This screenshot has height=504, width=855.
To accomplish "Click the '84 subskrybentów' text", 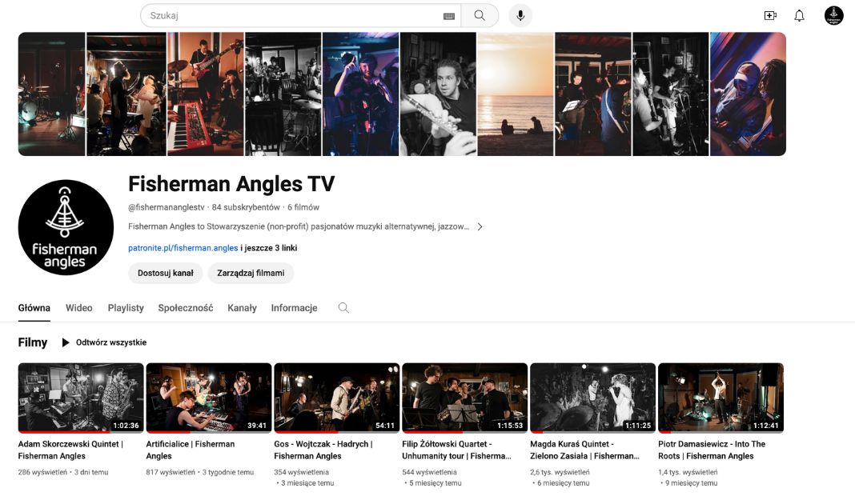I will (246, 207).
